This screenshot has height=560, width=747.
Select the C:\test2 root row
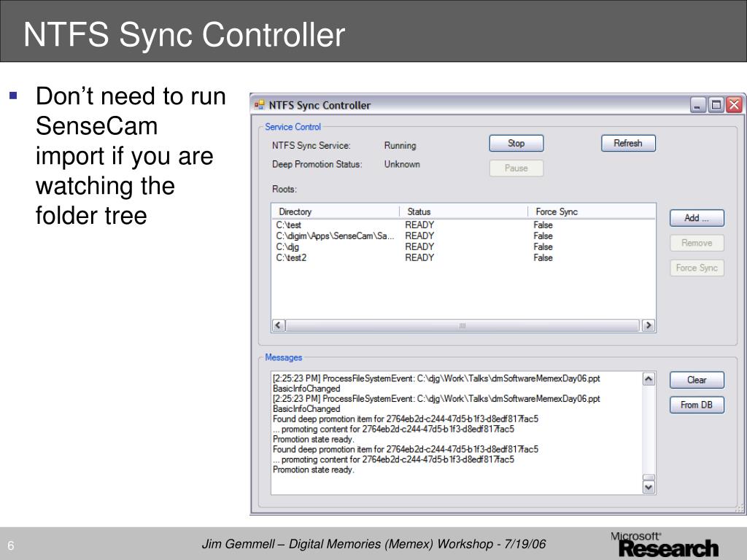pyautogui.click(x=463, y=257)
